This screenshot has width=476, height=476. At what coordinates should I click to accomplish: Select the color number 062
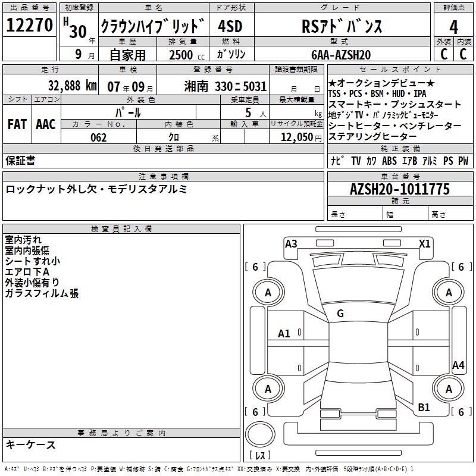click(99, 137)
